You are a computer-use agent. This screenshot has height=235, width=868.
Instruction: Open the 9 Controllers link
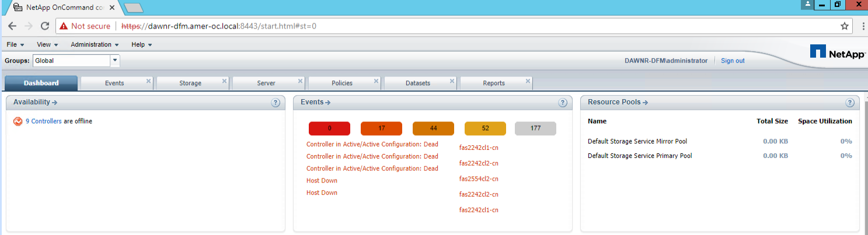pyautogui.click(x=43, y=121)
